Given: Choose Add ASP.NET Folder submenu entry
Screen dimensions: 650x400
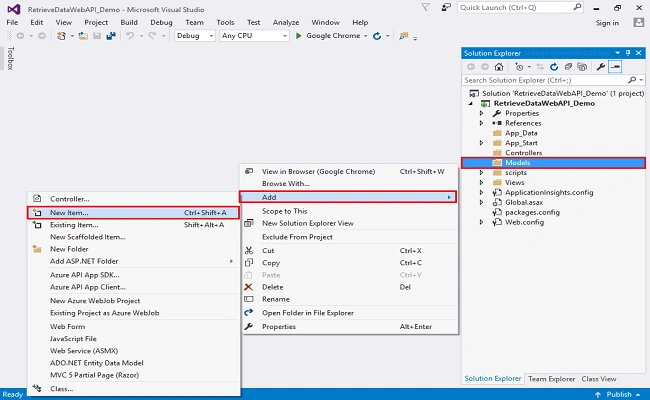Looking at the screenshot, I should pyautogui.click(x=133, y=261).
